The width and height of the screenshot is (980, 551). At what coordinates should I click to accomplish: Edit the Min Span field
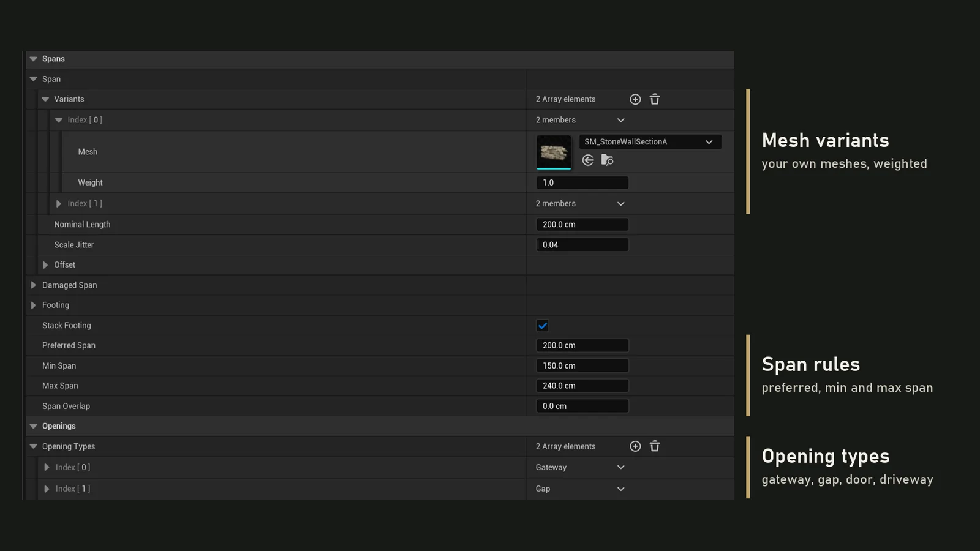tap(582, 365)
